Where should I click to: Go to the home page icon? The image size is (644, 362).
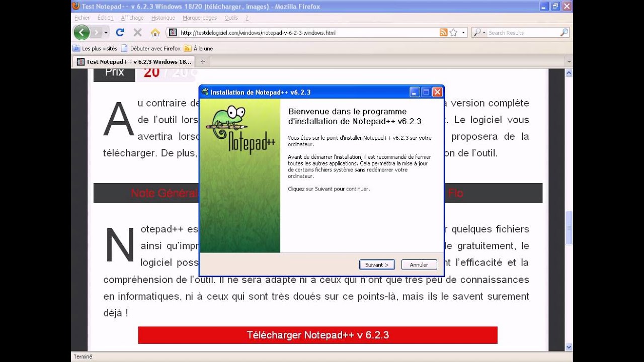[x=155, y=33]
